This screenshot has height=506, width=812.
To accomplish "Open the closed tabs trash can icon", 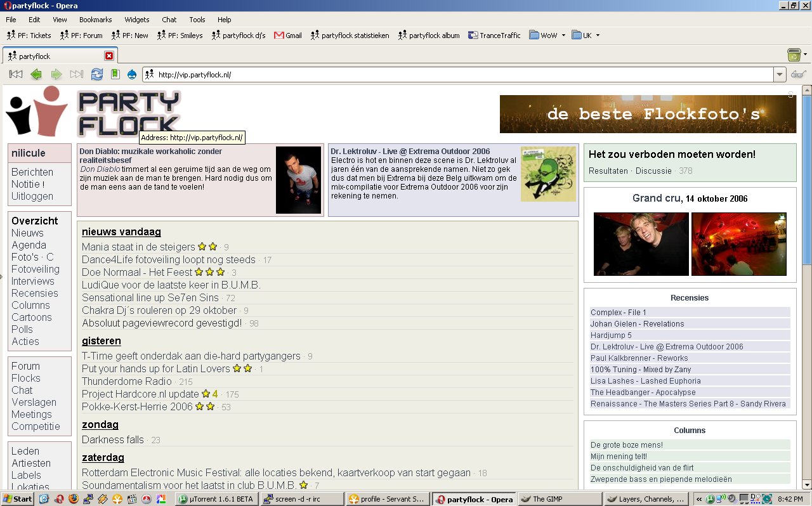I will 793,55.
